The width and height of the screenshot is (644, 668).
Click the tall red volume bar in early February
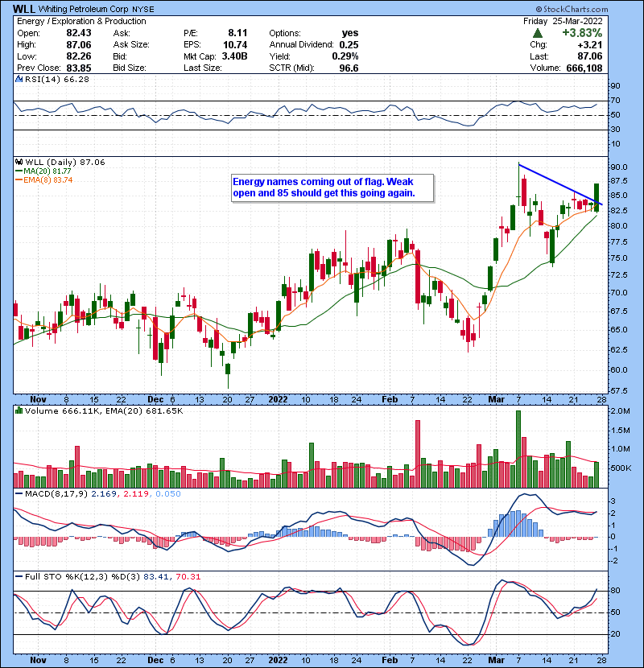click(418, 454)
